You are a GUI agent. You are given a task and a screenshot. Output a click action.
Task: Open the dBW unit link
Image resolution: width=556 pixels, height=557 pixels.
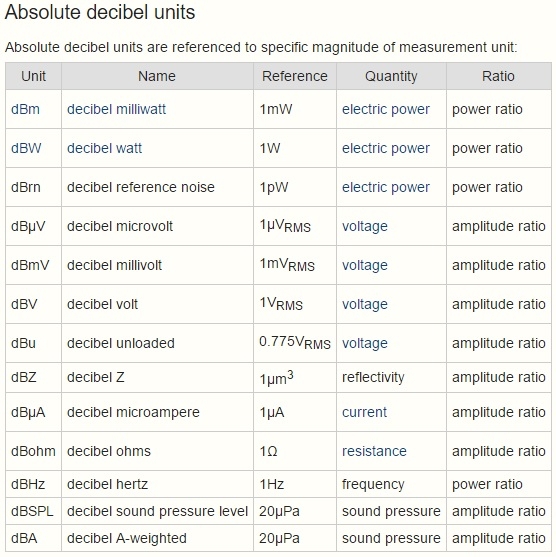26,148
